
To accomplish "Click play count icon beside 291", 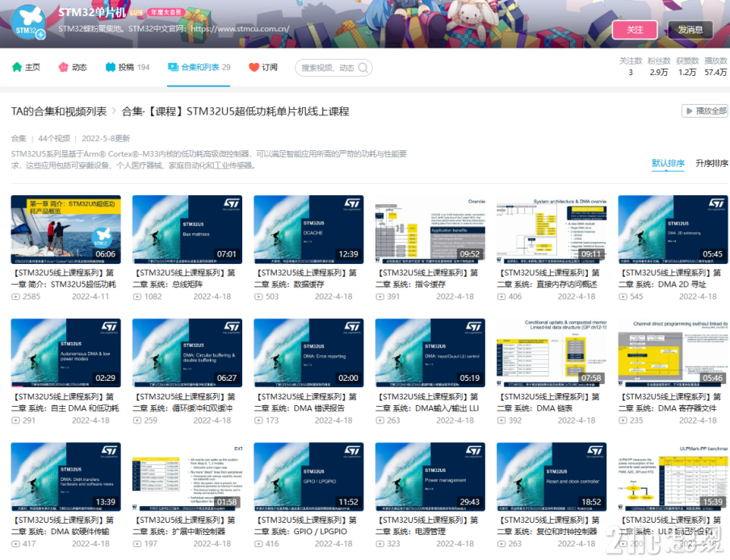I will coord(16,420).
